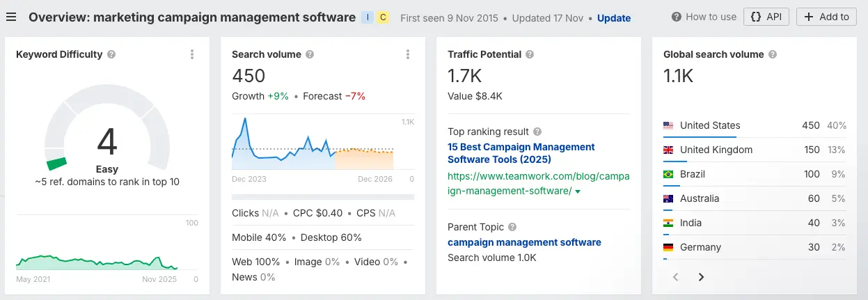Click the United Kingdom country name

(716, 150)
